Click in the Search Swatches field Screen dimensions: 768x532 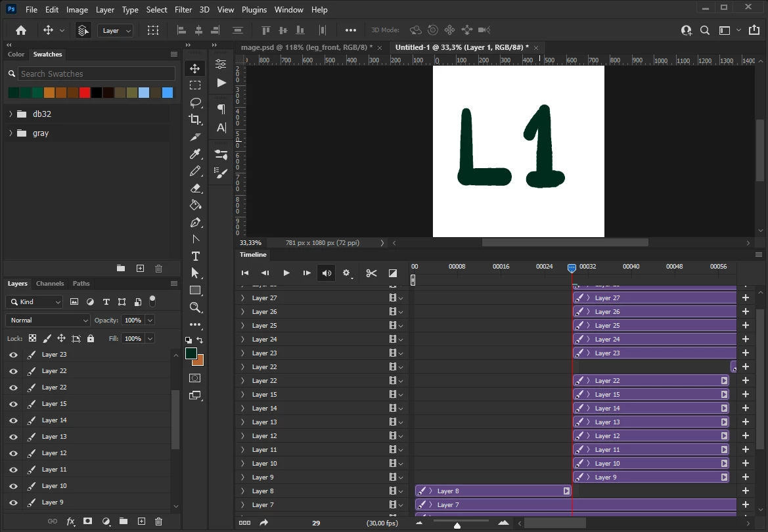97,74
